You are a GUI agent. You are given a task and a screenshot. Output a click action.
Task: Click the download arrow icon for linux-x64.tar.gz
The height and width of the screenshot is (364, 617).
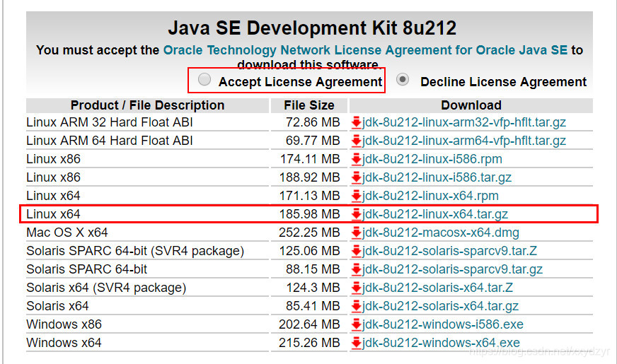coord(357,215)
